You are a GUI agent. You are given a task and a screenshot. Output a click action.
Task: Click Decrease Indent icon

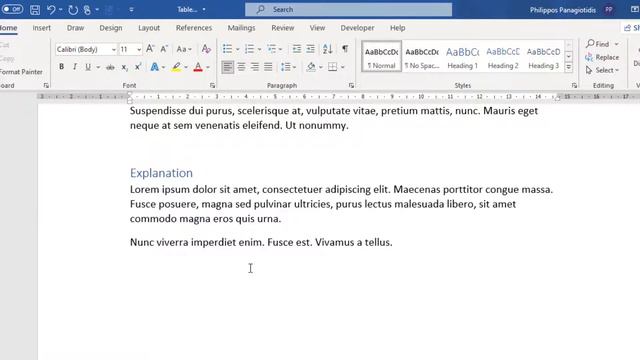point(297,49)
